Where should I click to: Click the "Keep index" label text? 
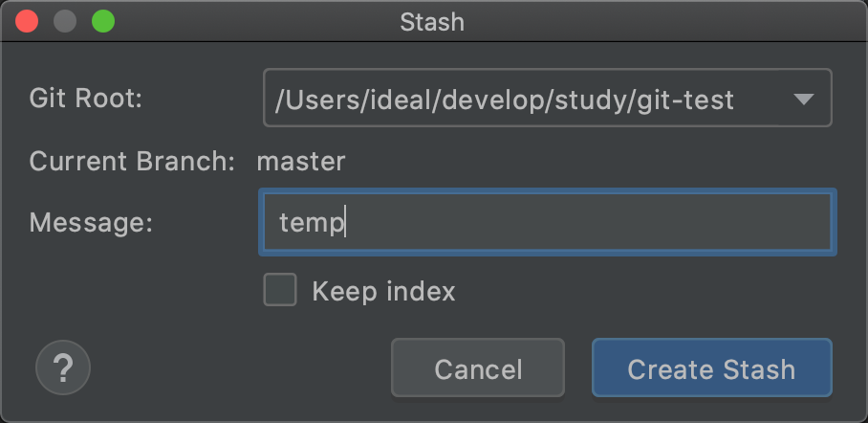(383, 291)
